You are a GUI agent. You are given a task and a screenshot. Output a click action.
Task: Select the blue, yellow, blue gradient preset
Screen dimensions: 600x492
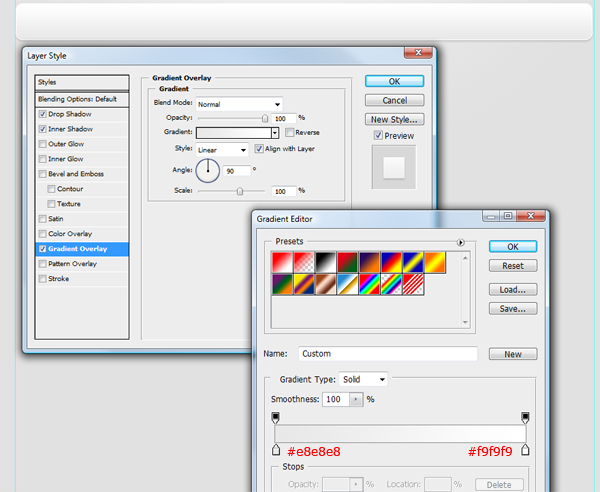[x=413, y=262]
